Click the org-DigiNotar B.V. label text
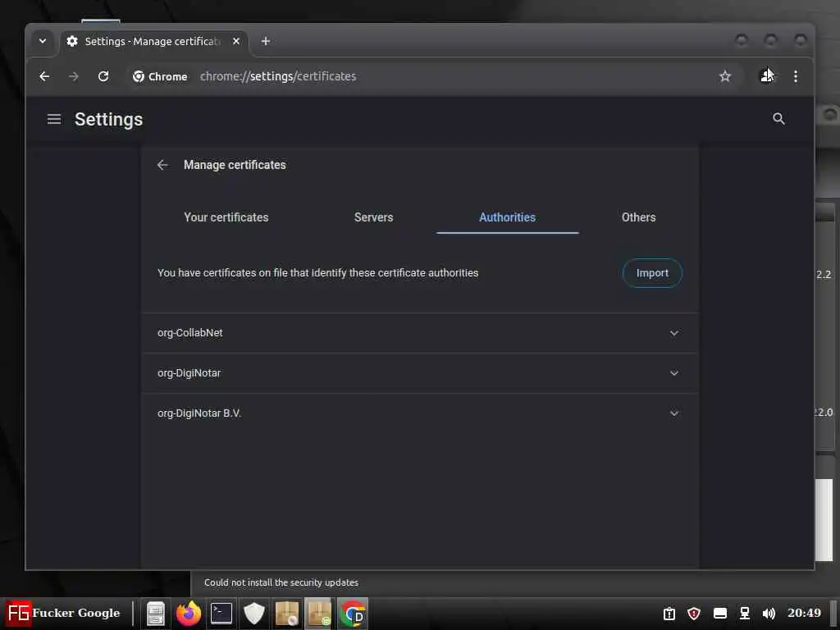The image size is (840, 630). click(199, 413)
